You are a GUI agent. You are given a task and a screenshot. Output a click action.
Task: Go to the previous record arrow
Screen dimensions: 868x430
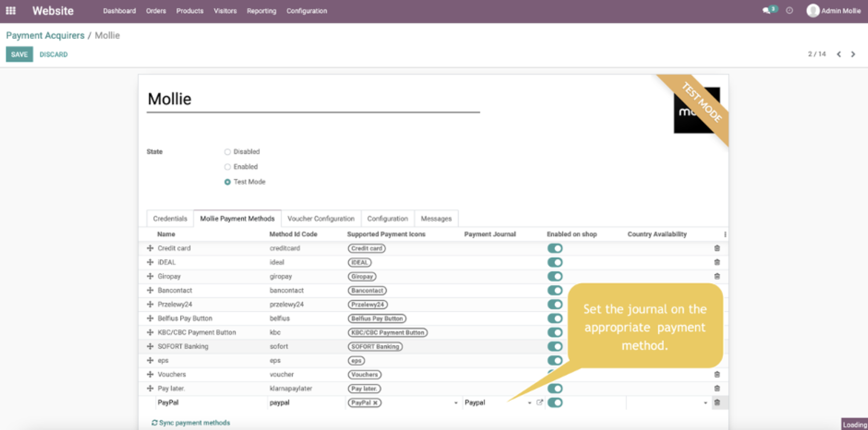(x=839, y=54)
